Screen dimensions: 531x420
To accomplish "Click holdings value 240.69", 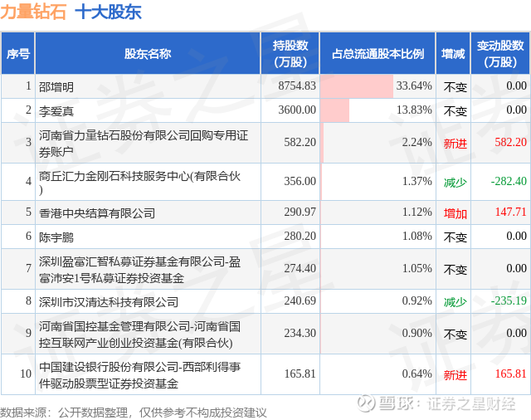I will (x=300, y=300).
